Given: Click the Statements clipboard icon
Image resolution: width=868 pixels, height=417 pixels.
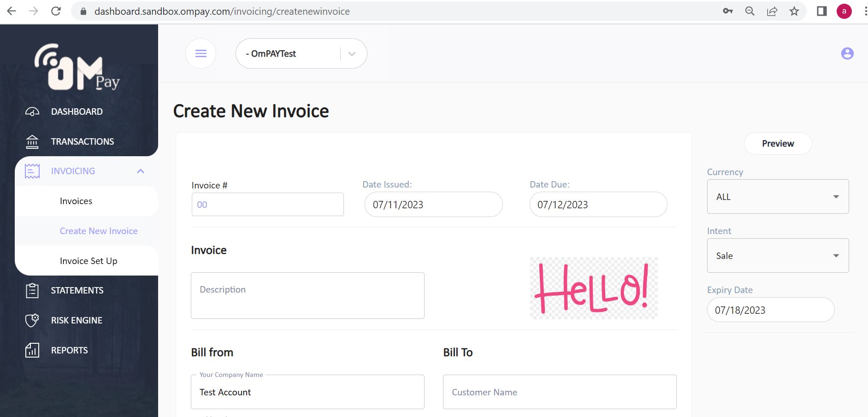Looking at the screenshot, I should point(32,290).
